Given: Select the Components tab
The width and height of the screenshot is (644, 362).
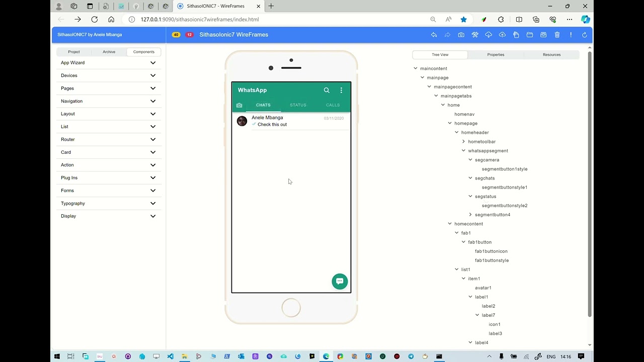Looking at the screenshot, I should coord(144,52).
